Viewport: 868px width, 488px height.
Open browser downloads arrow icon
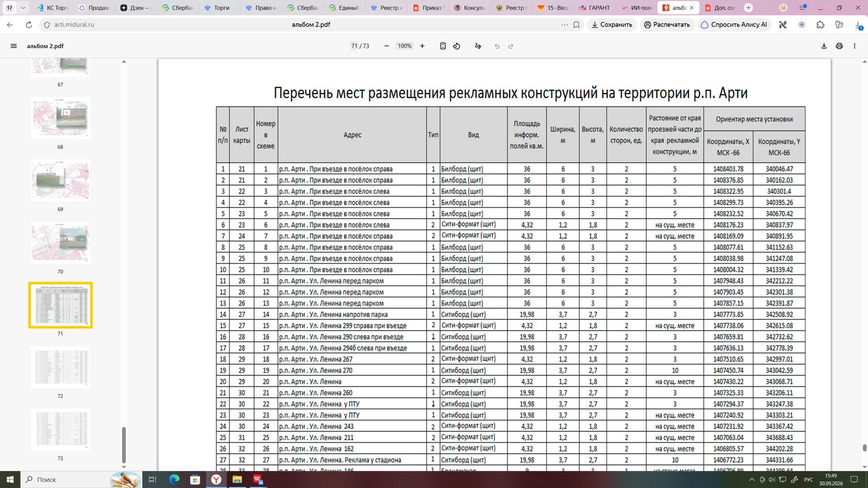pos(858,25)
